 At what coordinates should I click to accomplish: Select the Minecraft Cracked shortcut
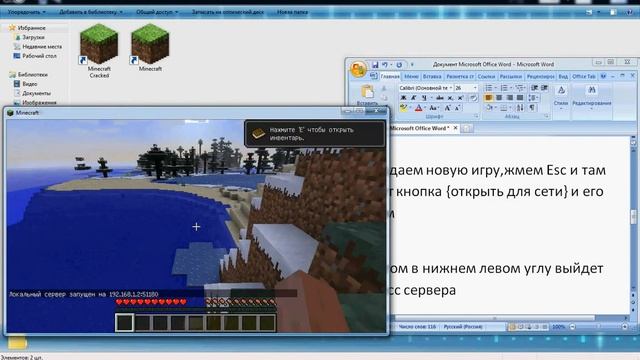click(x=99, y=50)
